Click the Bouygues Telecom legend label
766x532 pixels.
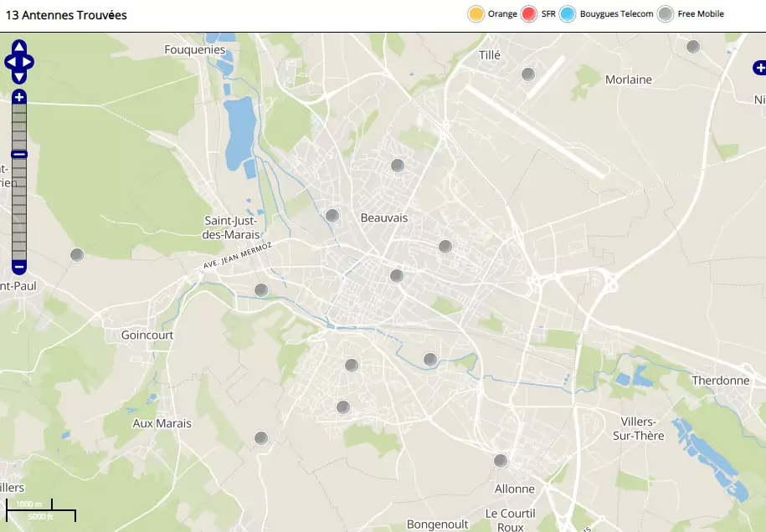[616, 14]
